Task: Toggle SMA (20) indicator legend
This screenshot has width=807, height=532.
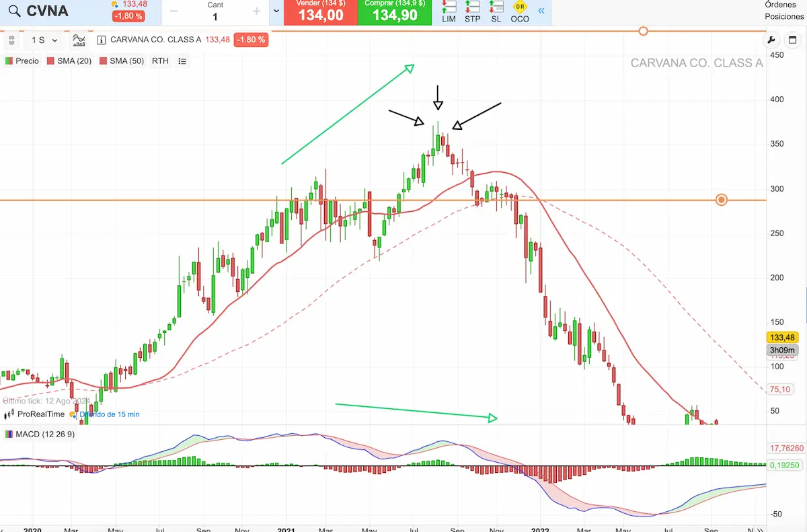Action: point(69,61)
